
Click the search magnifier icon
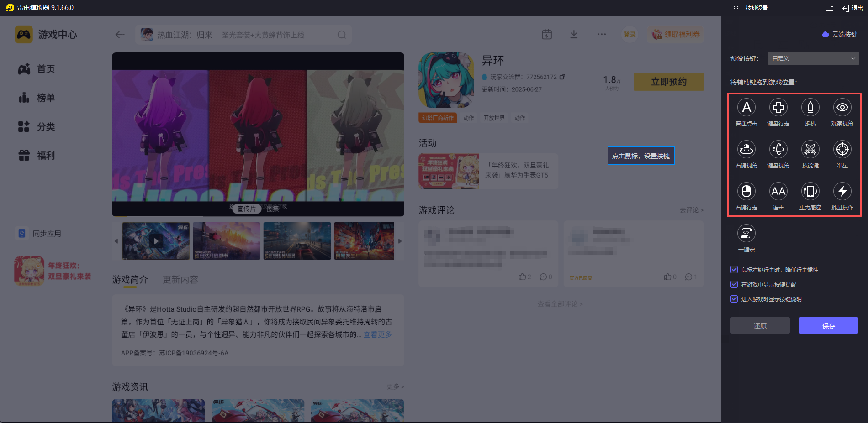[x=342, y=35]
